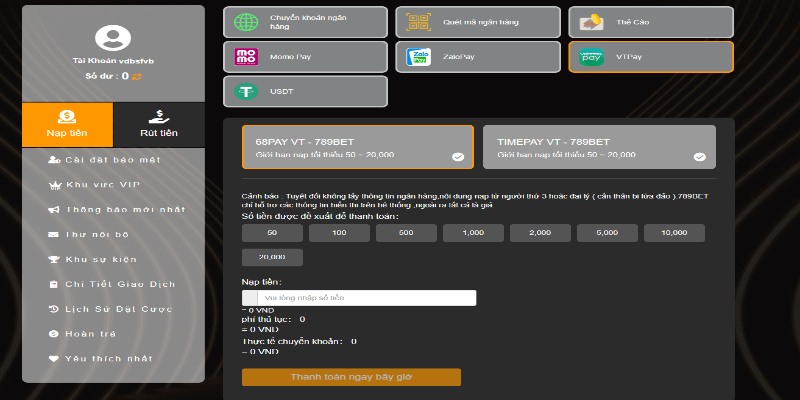Select VTPay payment method
Image resolution: width=800 pixels, height=400 pixels.
651,57
